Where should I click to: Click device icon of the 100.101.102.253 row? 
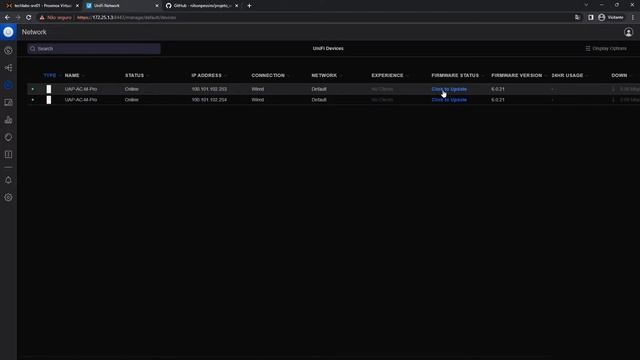[x=49, y=89]
